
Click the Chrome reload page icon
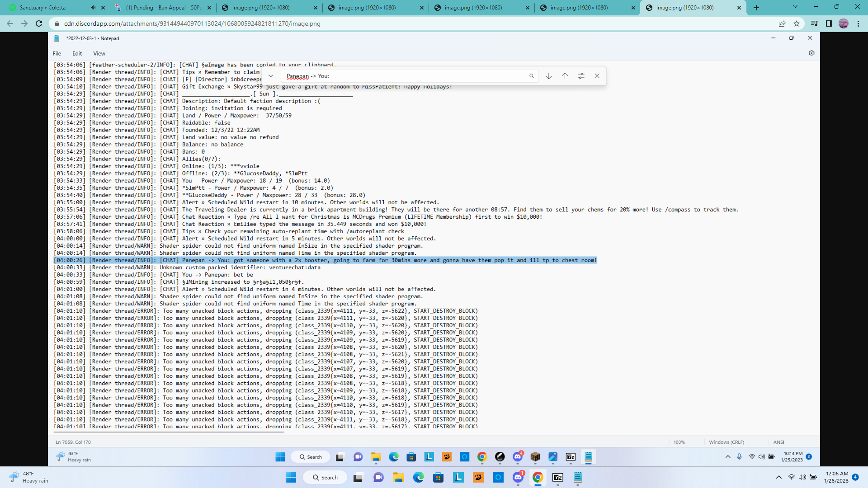click(39, 23)
